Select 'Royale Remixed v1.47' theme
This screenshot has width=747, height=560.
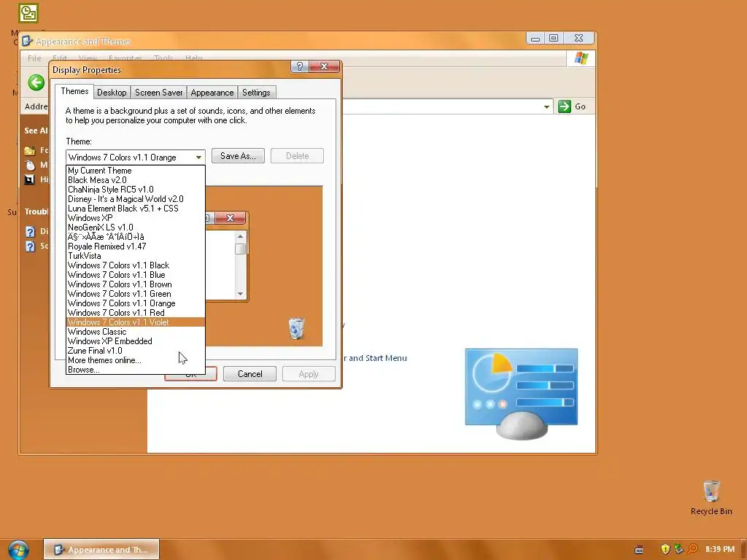coord(135,246)
